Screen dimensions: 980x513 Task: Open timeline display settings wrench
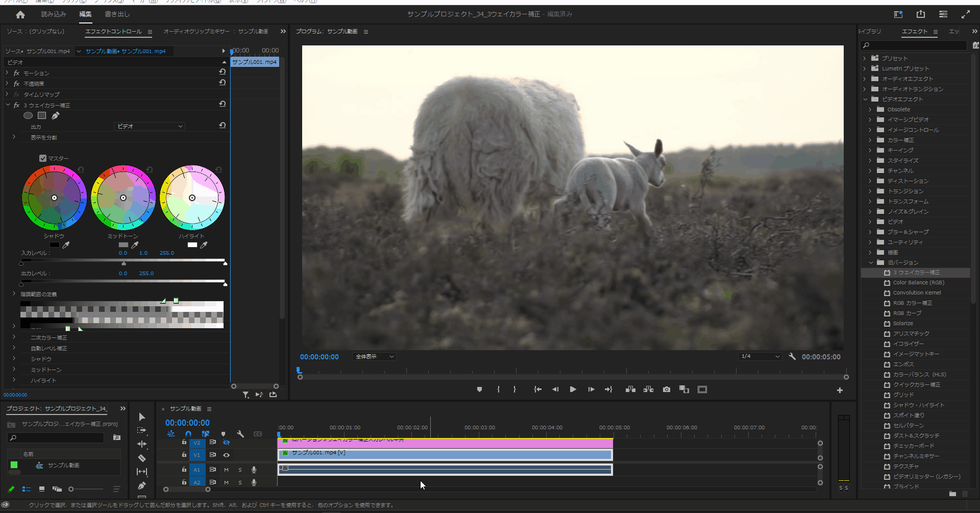(x=240, y=434)
